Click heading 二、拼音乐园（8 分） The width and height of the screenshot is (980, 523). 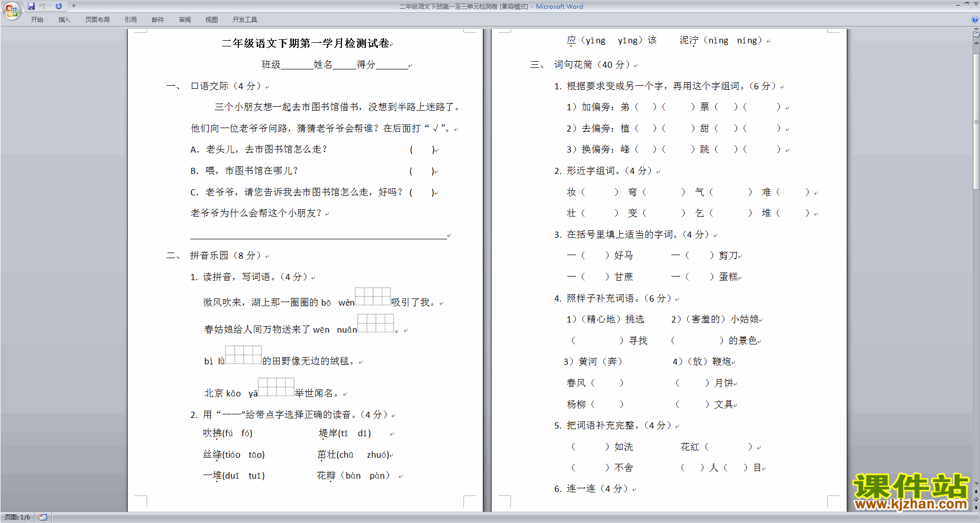point(213,256)
